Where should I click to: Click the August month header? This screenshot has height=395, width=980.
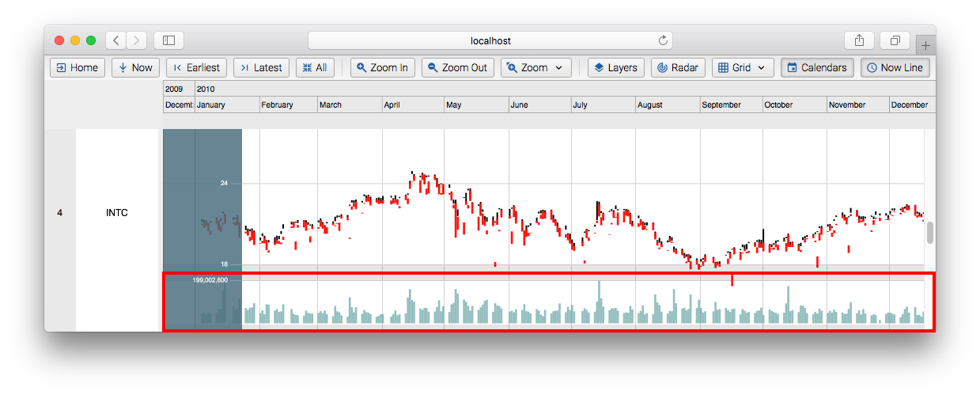668,104
